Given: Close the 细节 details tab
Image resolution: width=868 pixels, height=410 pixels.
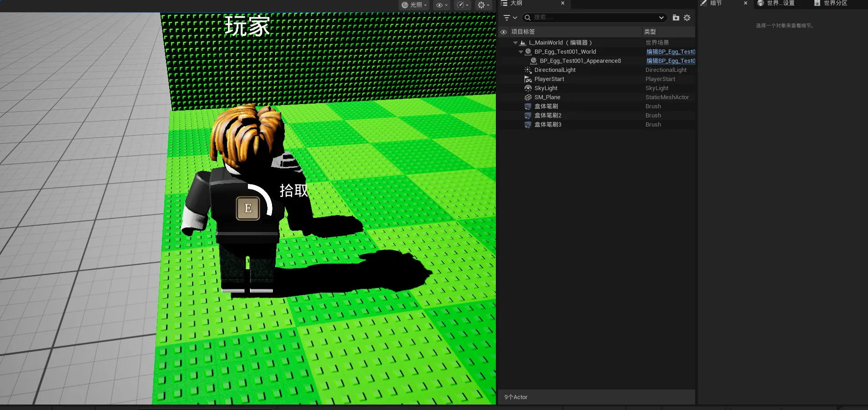Looking at the screenshot, I should click(x=746, y=3).
